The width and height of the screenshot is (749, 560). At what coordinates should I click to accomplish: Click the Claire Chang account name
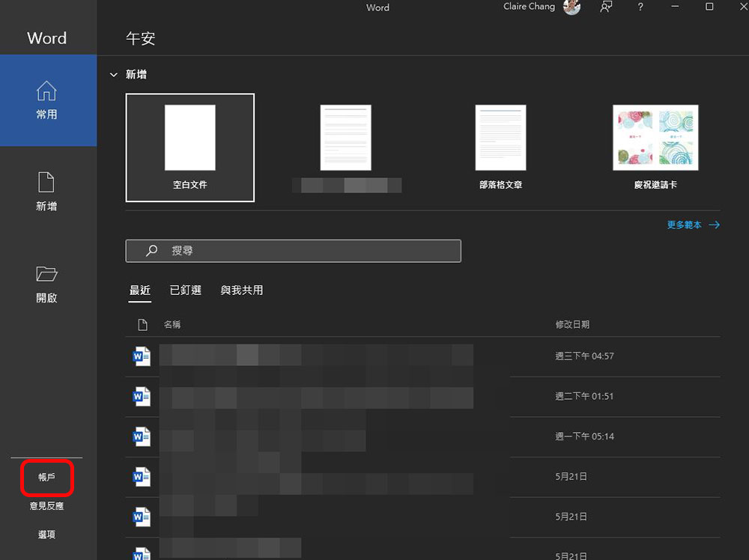(x=529, y=7)
